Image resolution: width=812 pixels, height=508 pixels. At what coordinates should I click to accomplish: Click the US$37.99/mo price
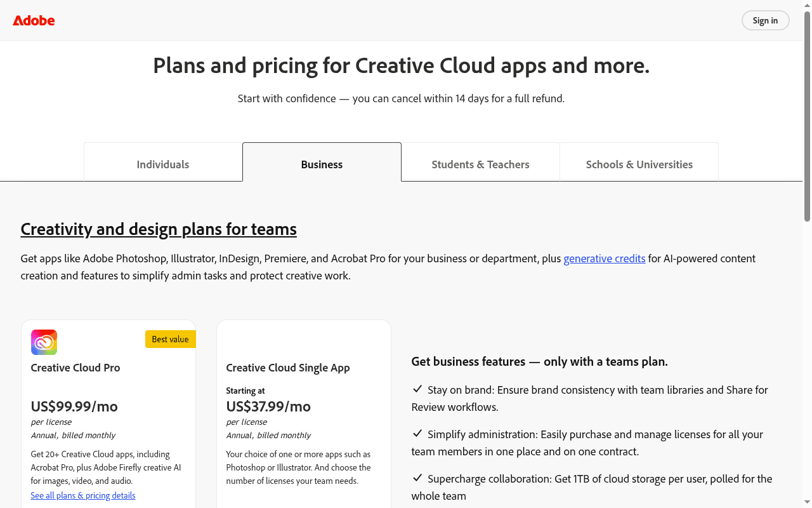click(268, 406)
